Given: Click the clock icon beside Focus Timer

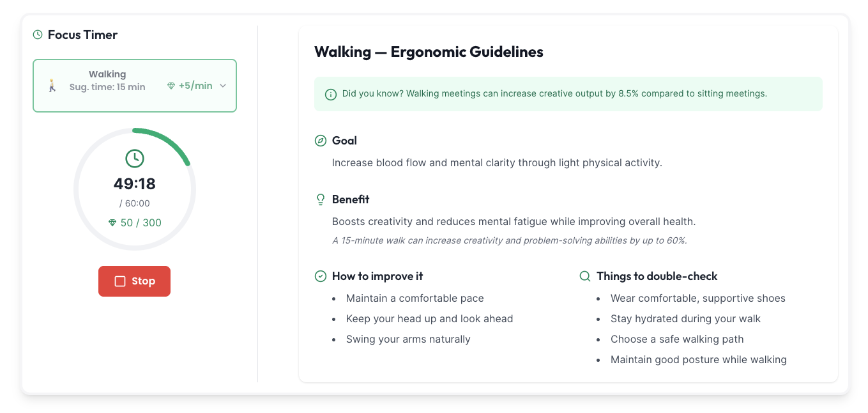Looking at the screenshot, I should (x=38, y=35).
